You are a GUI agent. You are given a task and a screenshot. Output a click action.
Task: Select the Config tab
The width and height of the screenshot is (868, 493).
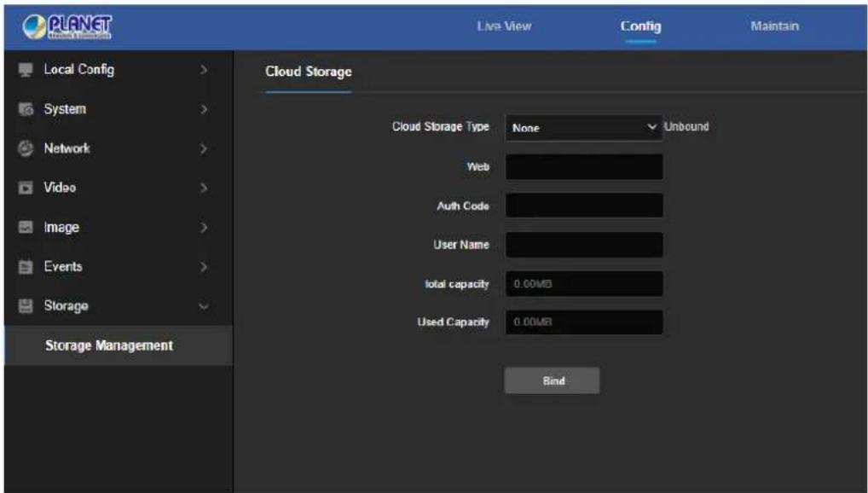pos(640,26)
